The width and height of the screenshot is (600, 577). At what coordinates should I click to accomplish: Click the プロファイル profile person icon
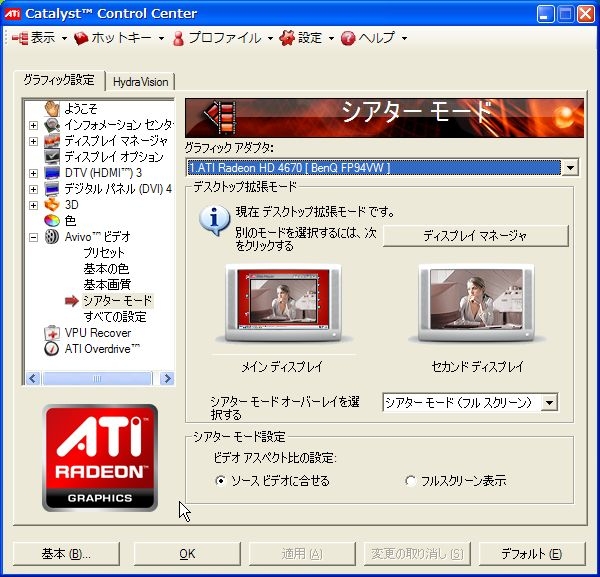[178, 38]
